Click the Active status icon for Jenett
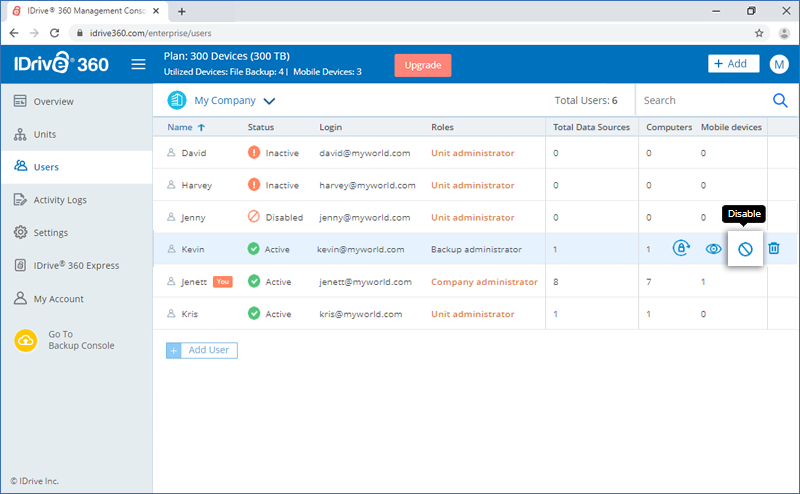 254,281
